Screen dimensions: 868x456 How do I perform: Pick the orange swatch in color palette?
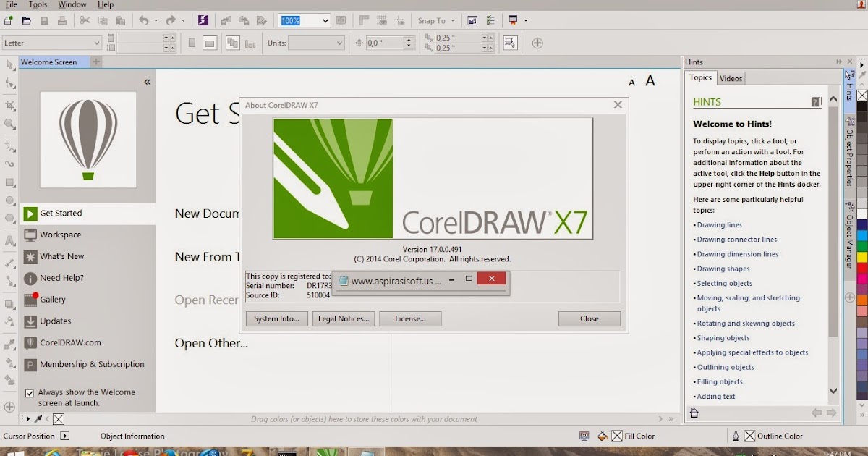tap(862, 300)
